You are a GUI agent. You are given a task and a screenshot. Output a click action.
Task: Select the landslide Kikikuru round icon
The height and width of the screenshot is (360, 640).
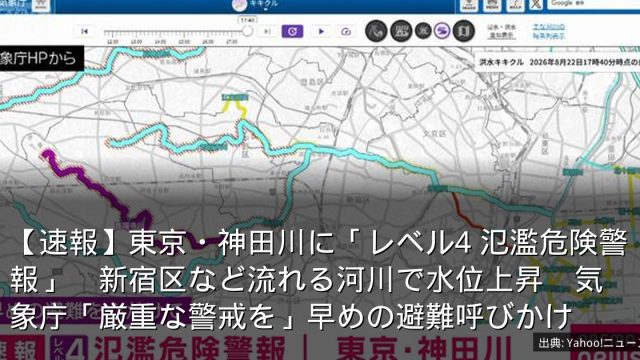376,31
